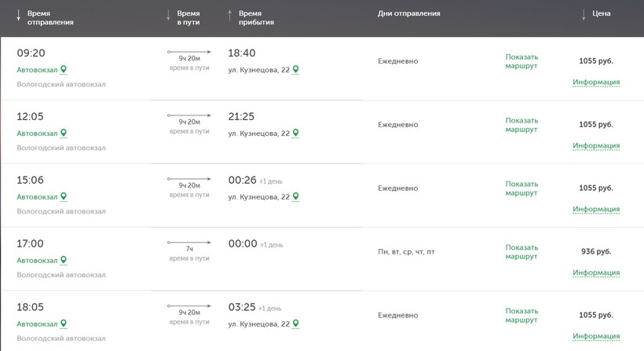Click Дни отправления column header

pyautogui.click(x=408, y=13)
